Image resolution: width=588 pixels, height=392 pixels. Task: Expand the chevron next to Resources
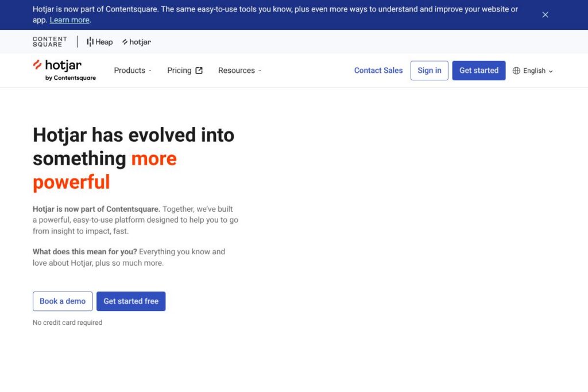coord(260,71)
